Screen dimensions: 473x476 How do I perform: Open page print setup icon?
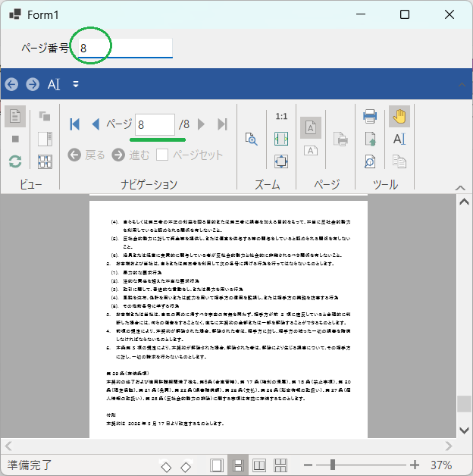click(x=340, y=139)
